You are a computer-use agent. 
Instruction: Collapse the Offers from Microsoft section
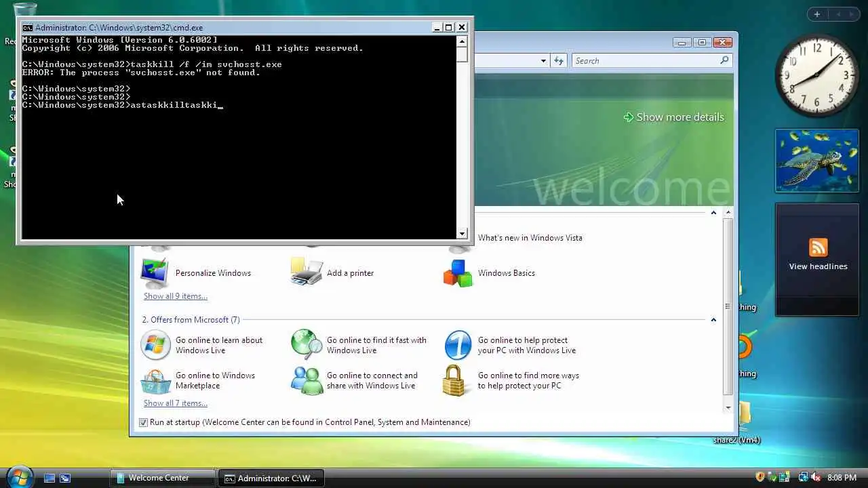pyautogui.click(x=713, y=320)
